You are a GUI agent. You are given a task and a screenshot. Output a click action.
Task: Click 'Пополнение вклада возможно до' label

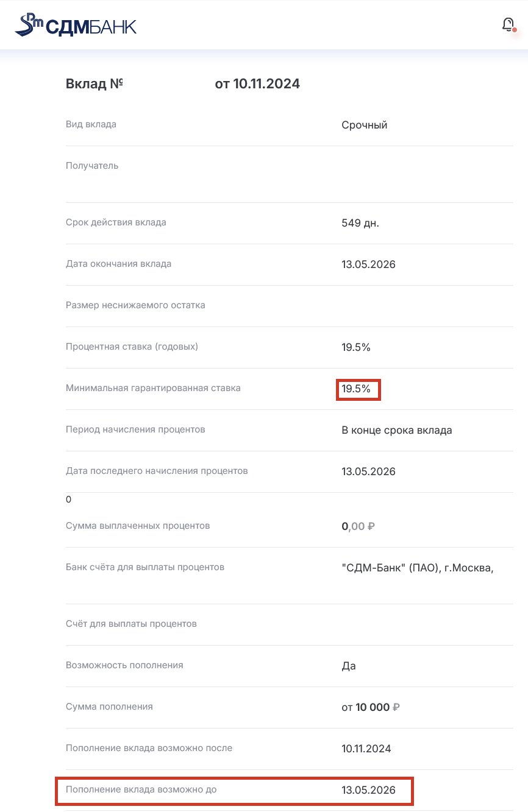coord(141,790)
